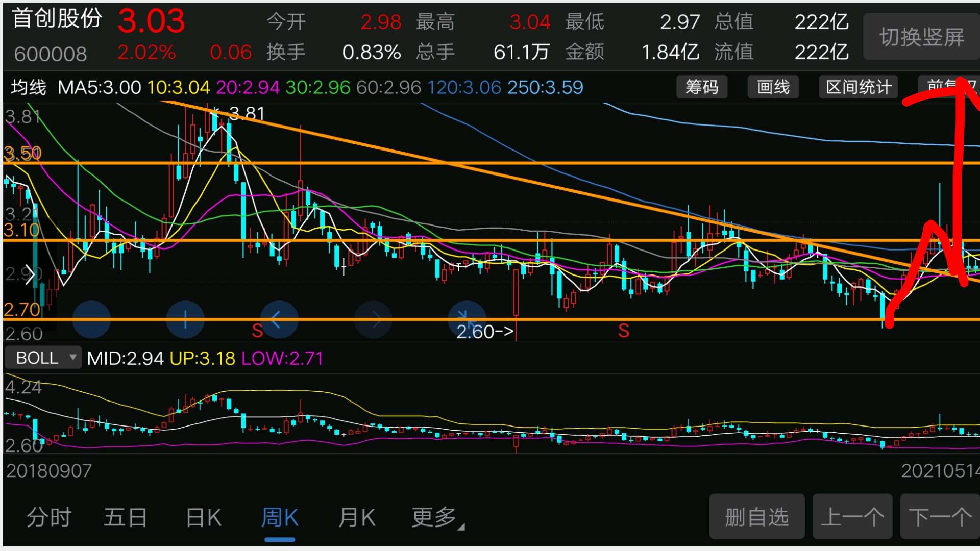Click the UP:3.18 Bollinger value
Viewport: 980px width, 551px height.
[x=202, y=358]
